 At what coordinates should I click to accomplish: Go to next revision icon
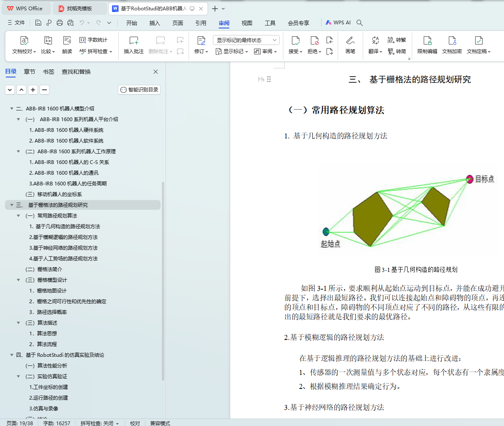pyautogui.click(x=329, y=51)
